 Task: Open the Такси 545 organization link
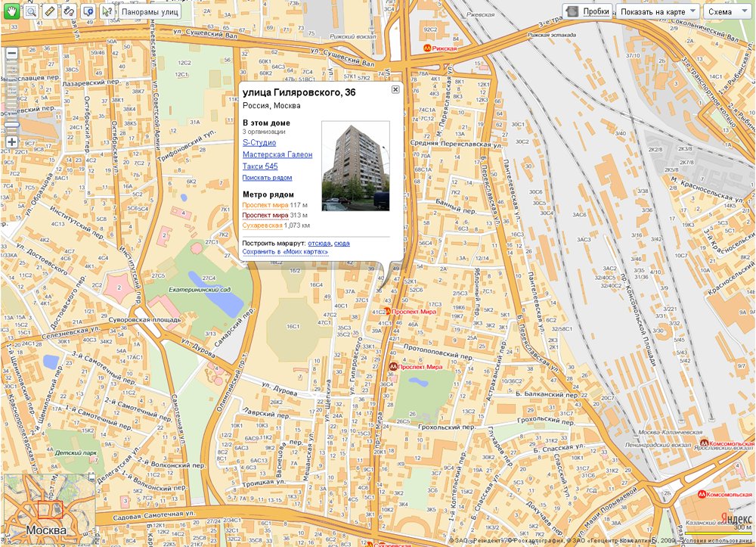pyautogui.click(x=260, y=166)
